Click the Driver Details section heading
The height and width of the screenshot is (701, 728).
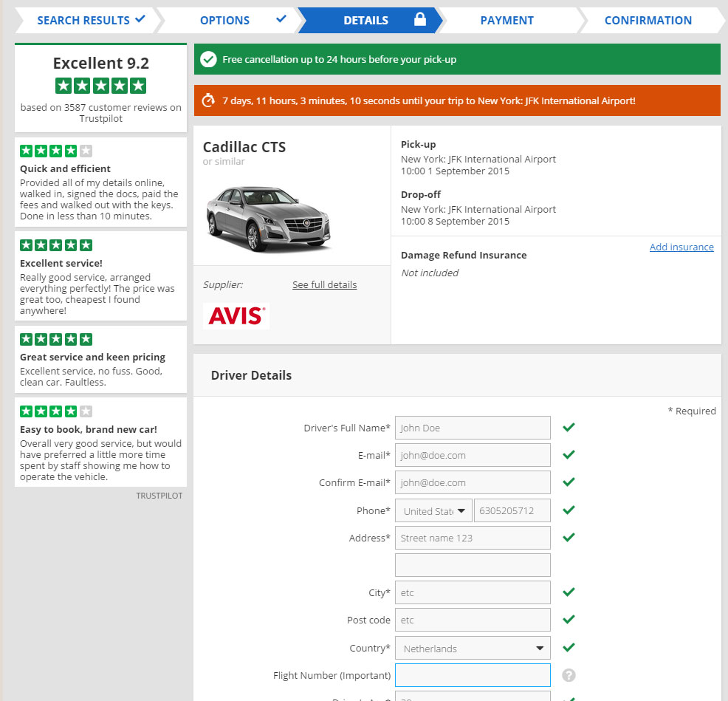pos(251,375)
